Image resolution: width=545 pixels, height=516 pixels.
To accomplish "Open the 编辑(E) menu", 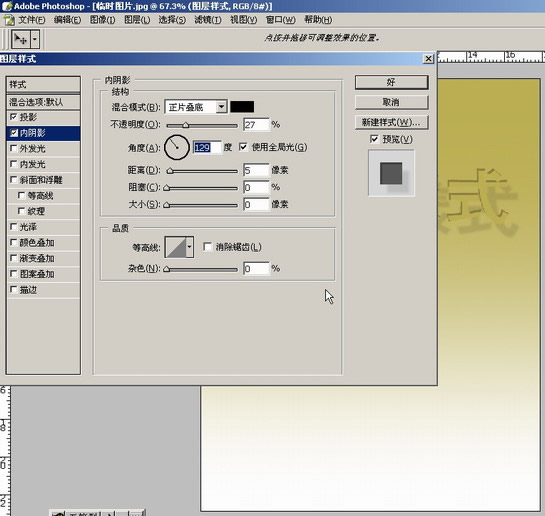I will (67, 20).
